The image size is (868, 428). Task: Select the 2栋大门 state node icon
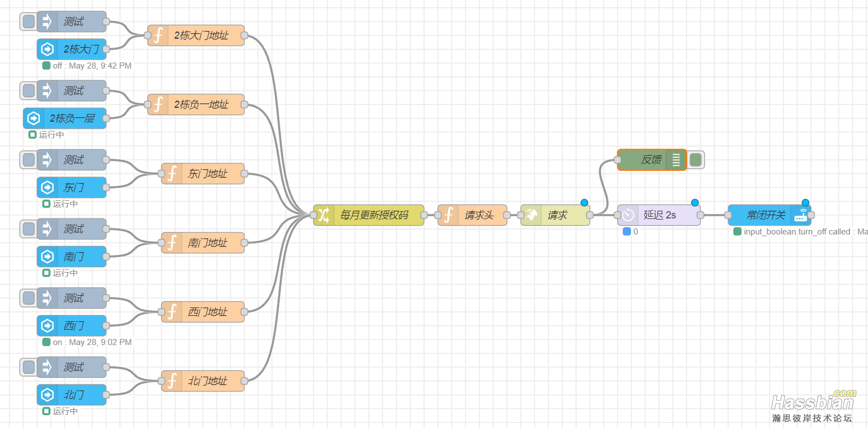[x=48, y=49]
